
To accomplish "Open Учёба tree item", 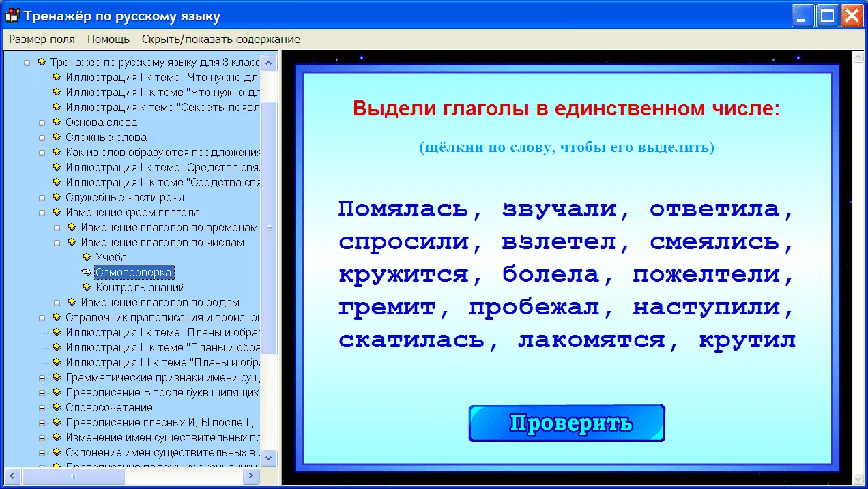I will (x=111, y=257).
